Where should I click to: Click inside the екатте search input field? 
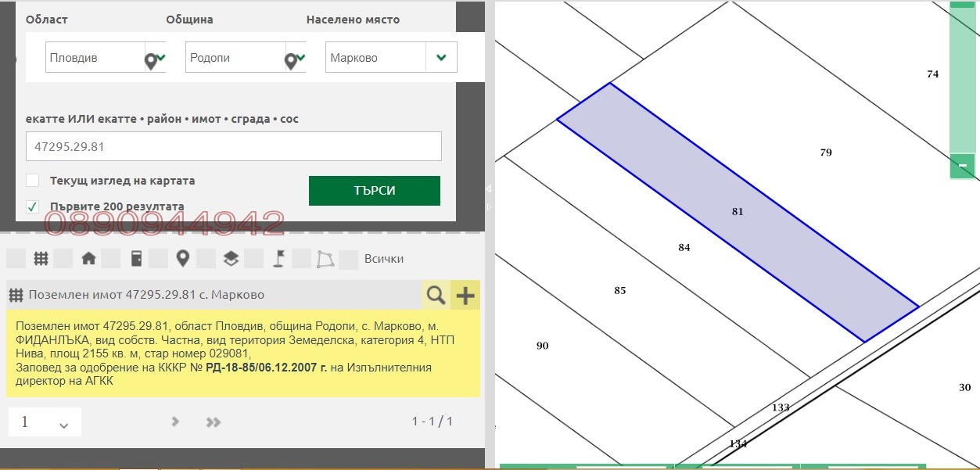pos(233,146)
